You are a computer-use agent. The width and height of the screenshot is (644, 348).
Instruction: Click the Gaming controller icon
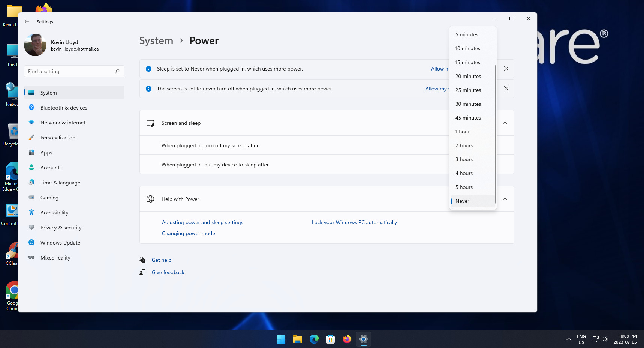click(31, 197)
